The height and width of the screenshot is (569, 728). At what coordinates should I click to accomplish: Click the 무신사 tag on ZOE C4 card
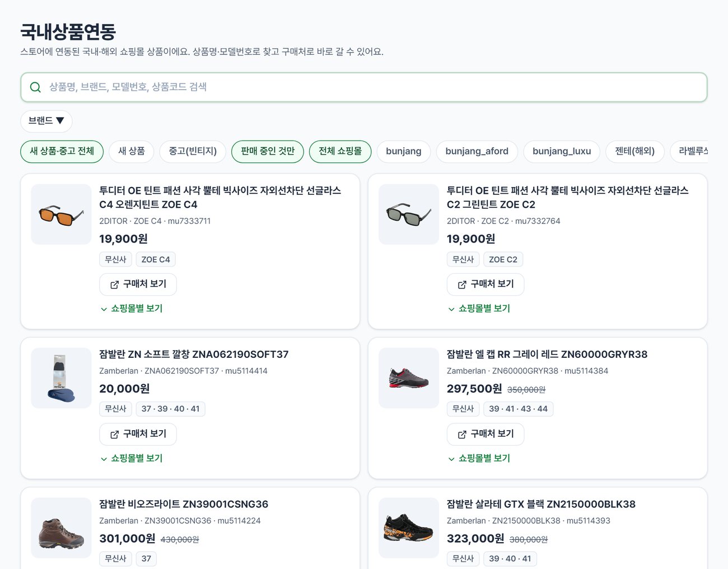pyautogui.click(x=116, y=260)
